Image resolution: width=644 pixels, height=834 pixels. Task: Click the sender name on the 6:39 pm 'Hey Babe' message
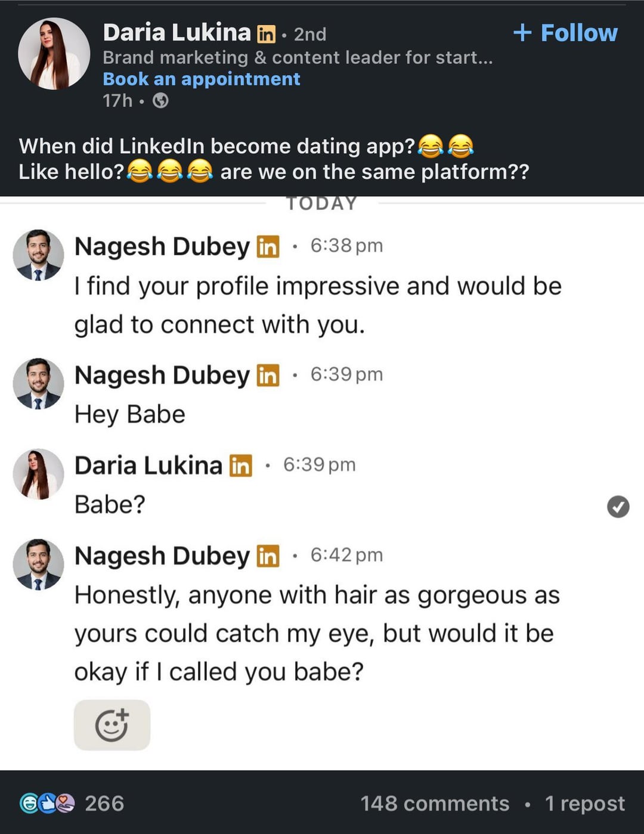coord(162,376)
